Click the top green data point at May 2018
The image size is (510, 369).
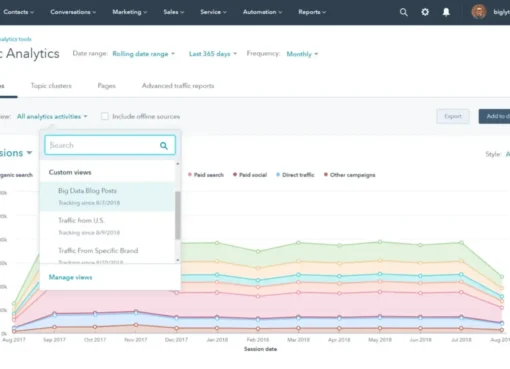click(380, 241)
